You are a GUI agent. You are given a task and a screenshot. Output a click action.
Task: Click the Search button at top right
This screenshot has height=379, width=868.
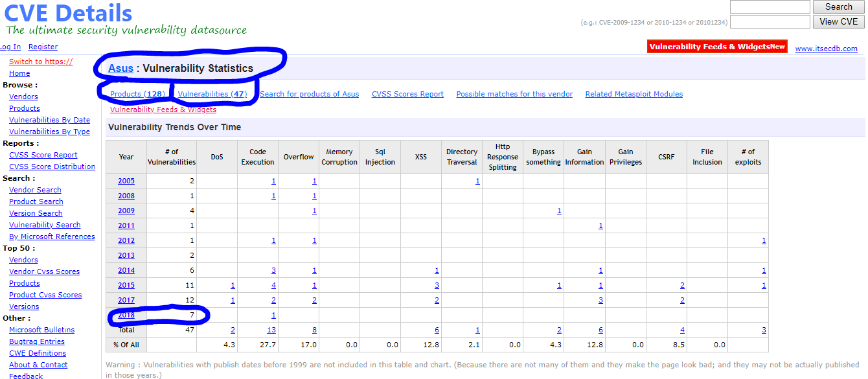click(x=838, y=6)
